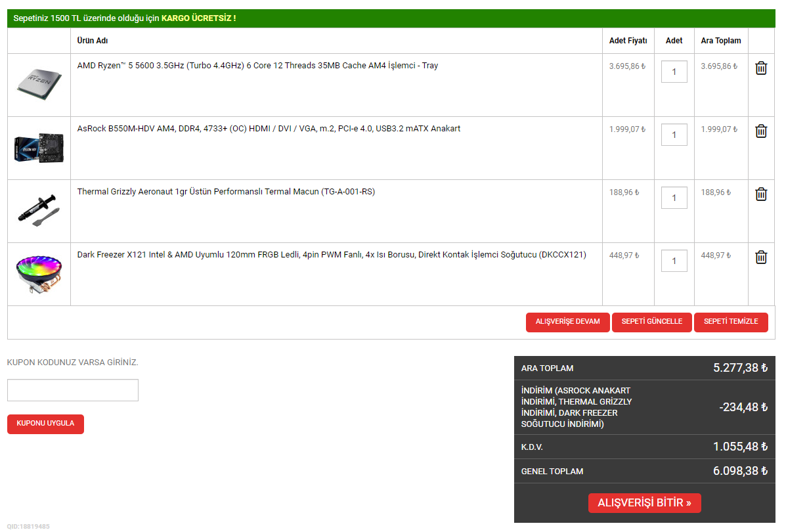
Task: Remove AsRock B550M-HDV motherboard via trash icon
Action: (761, 131)
